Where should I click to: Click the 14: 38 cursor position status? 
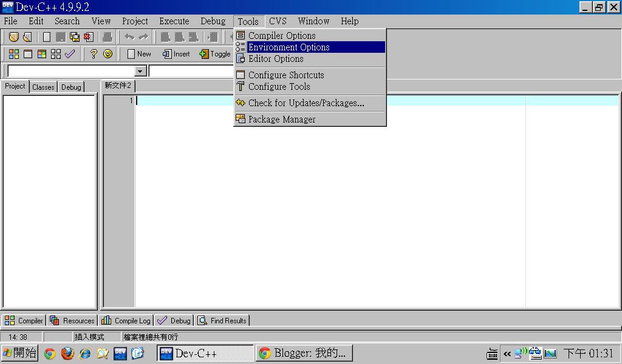pos(18,337)
